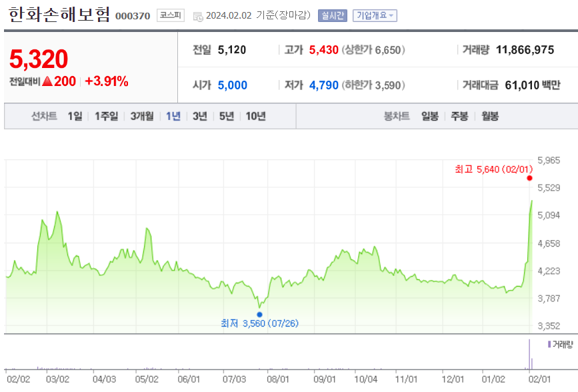Click the tall volume bar near 02/01

coord(529,354)
